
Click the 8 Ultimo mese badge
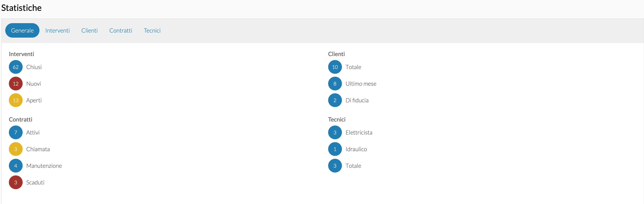click(x=335, y=84)
